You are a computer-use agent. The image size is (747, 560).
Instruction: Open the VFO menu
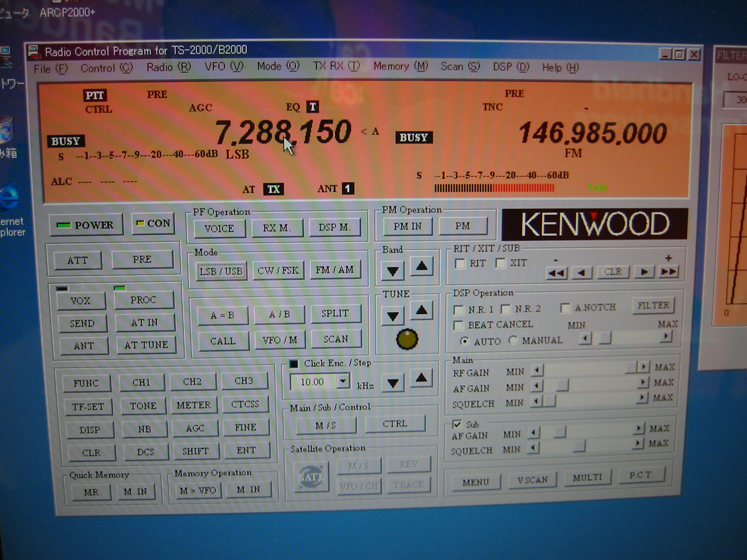[224, 67]
